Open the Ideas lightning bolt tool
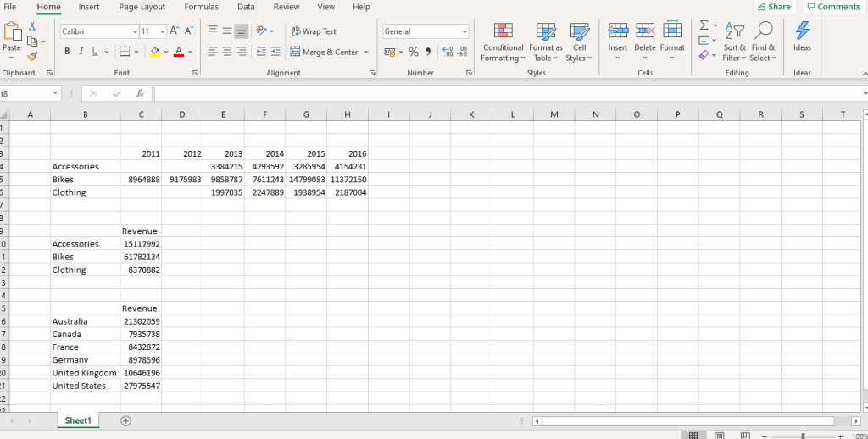 tap(802, 36)
